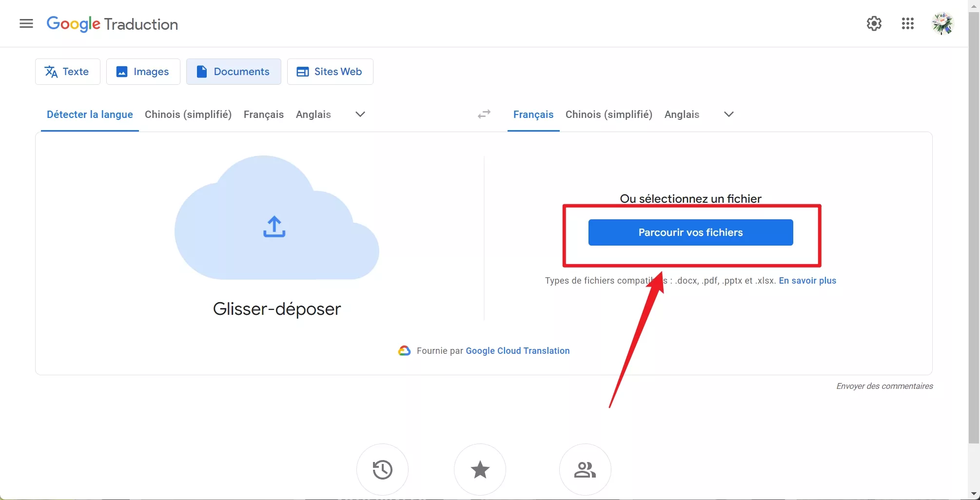Click the Parcourir vos fichiers button
This screenshot has height=500, width=980.
click(x=690, y=232)
